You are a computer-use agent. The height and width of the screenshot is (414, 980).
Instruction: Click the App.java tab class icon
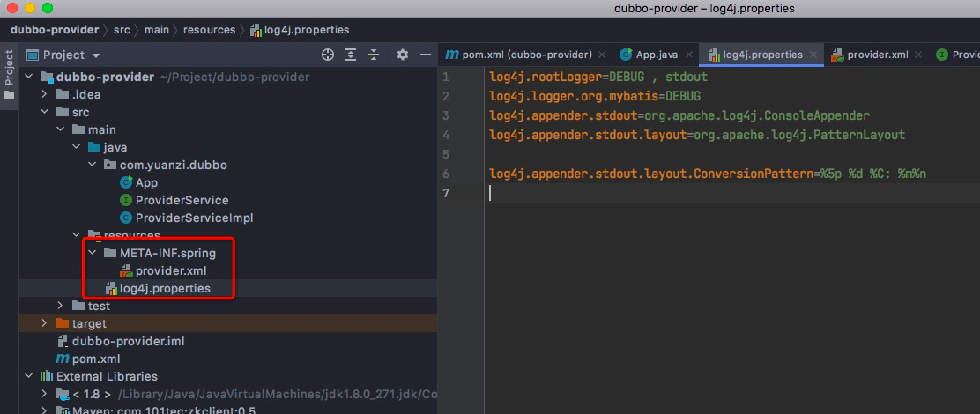tap(626, 55)
